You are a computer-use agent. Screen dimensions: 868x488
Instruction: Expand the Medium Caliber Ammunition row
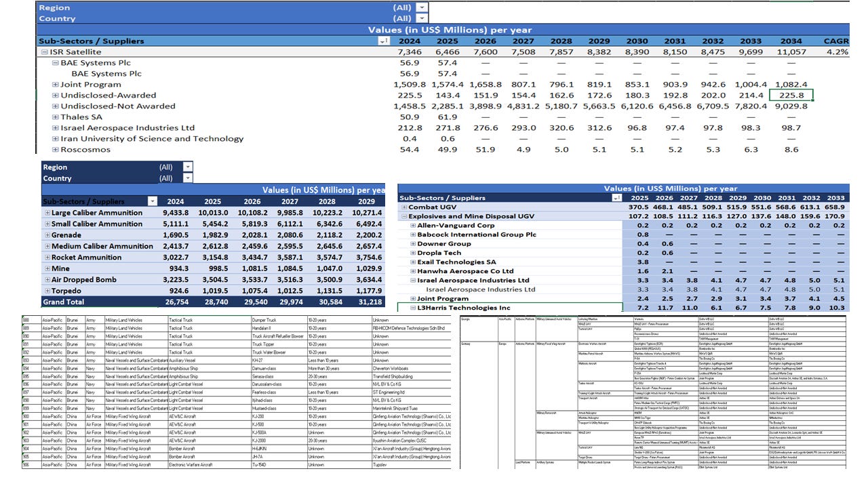(x=47, y=246)
